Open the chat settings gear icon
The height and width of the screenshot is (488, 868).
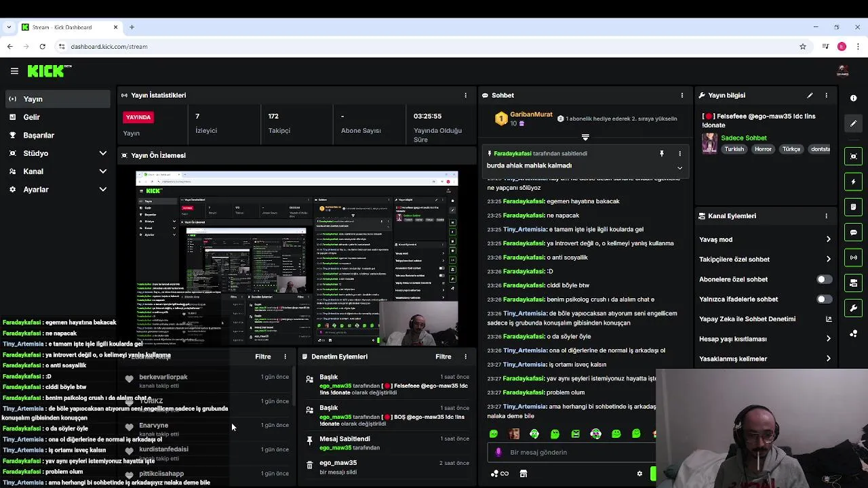pos(639,474)
